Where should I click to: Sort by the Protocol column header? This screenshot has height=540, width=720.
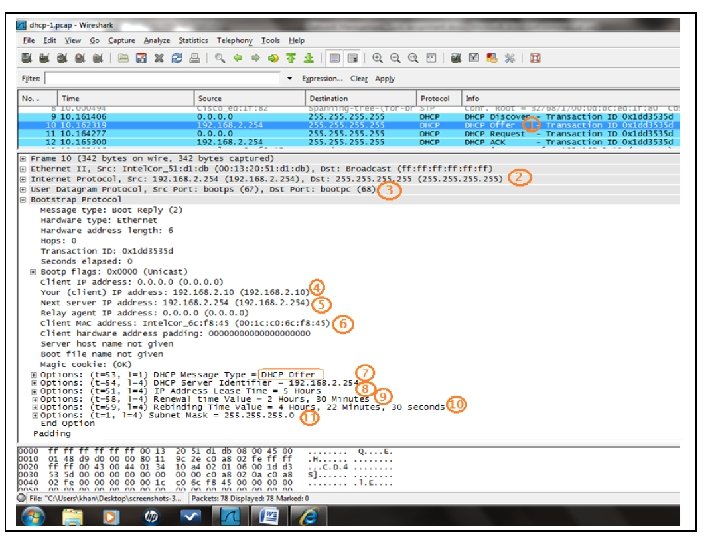[x=439, y=98]
